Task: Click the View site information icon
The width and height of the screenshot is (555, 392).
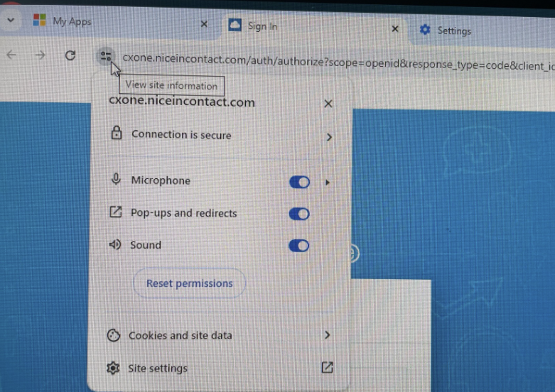Action: pyautogui.click(x=105, y=56)
